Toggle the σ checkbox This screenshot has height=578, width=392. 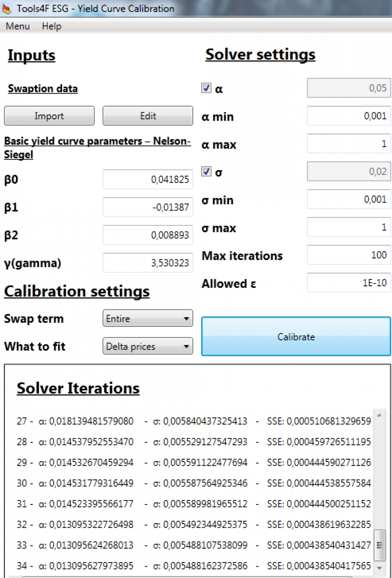tap(206, 172)
